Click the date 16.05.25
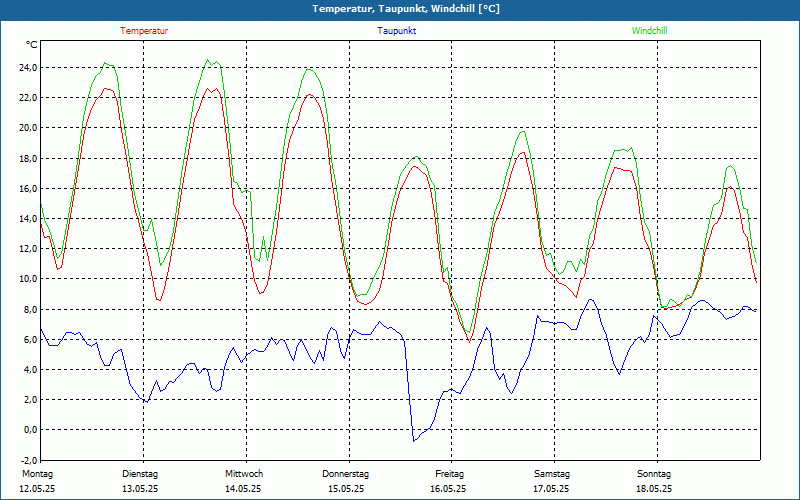800x500 pixels. click(x=448, y=489)
